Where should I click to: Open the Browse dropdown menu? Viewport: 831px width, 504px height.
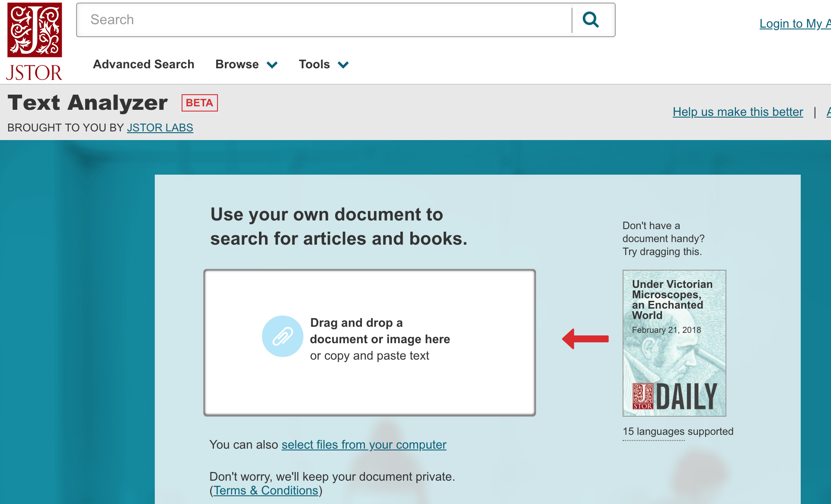click(237, 64)
